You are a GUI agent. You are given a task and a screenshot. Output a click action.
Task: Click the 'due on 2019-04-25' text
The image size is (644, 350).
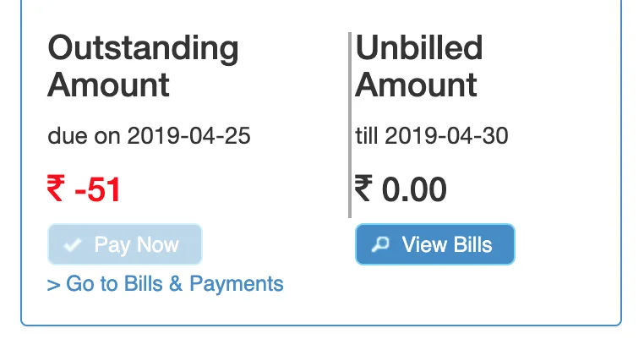click(149, 135)
